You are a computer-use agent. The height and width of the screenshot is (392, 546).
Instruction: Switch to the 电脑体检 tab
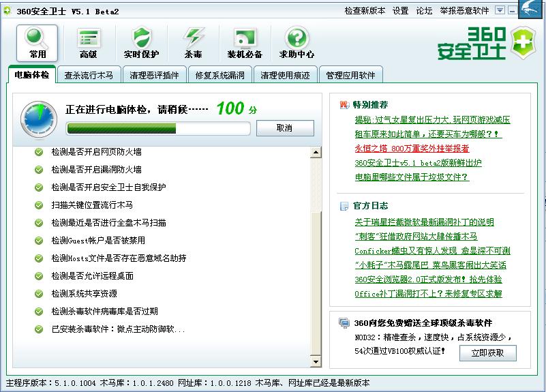pos(31,74)
